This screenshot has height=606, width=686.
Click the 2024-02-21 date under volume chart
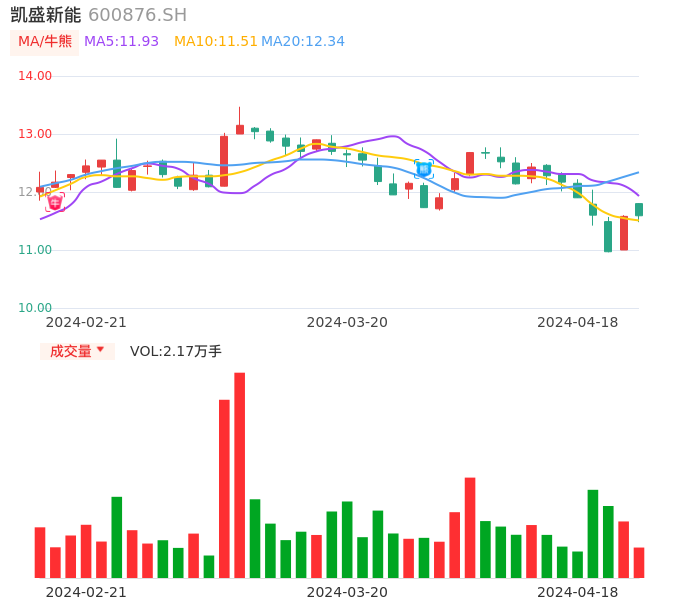click(x=86, y=592)
